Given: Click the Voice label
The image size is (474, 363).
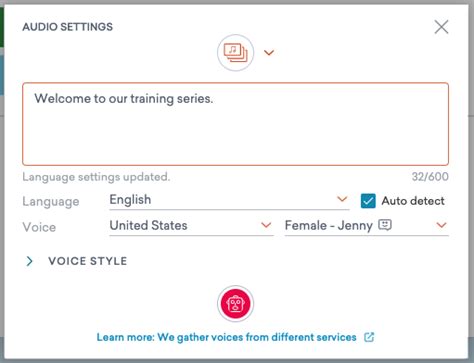Looking at the screenshot, I should coord(39,227).
